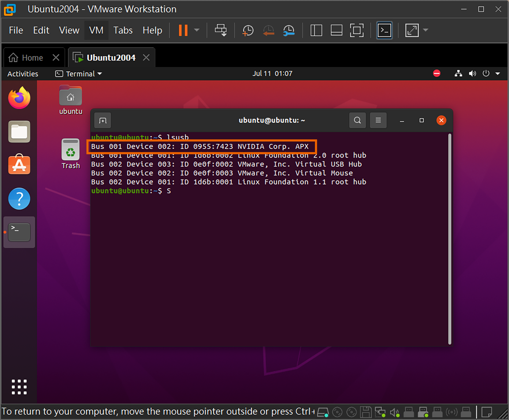Take a snapshot of the virtual machine

[248, 30]
